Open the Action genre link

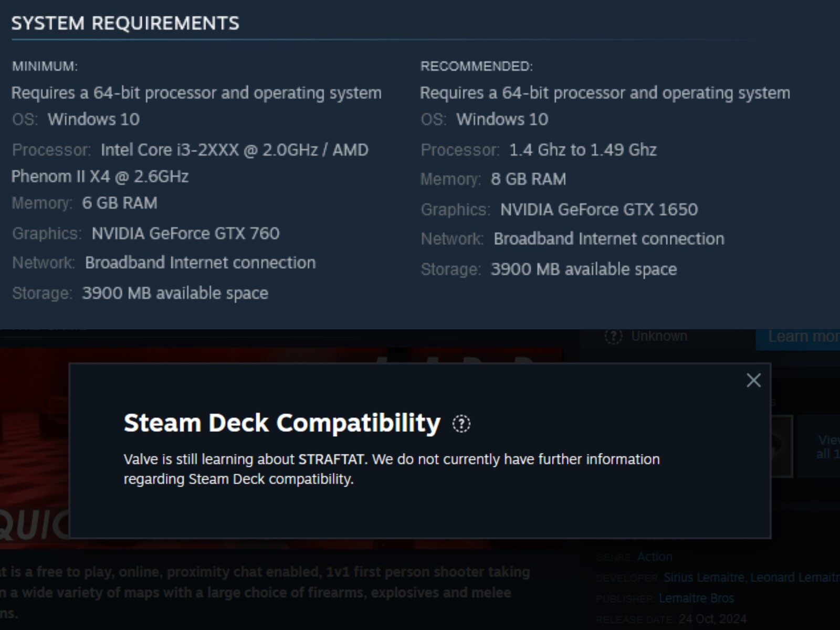coord(654,556)
